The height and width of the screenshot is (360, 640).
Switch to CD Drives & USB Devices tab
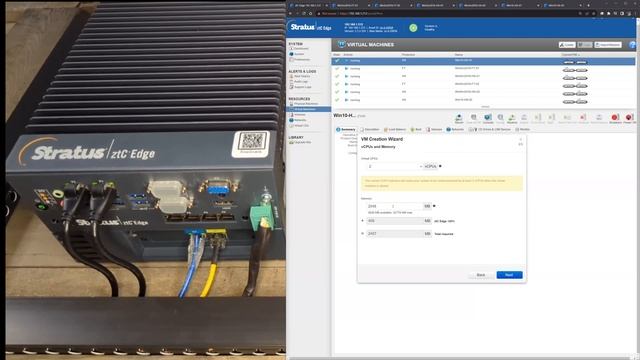[490, 129]
